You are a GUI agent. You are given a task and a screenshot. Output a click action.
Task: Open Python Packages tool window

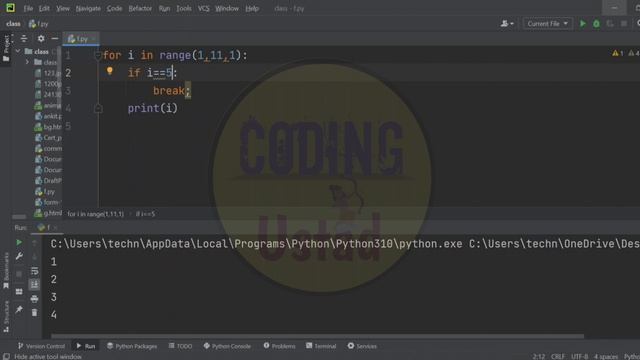pyautogui.click(x=132, y=346)
